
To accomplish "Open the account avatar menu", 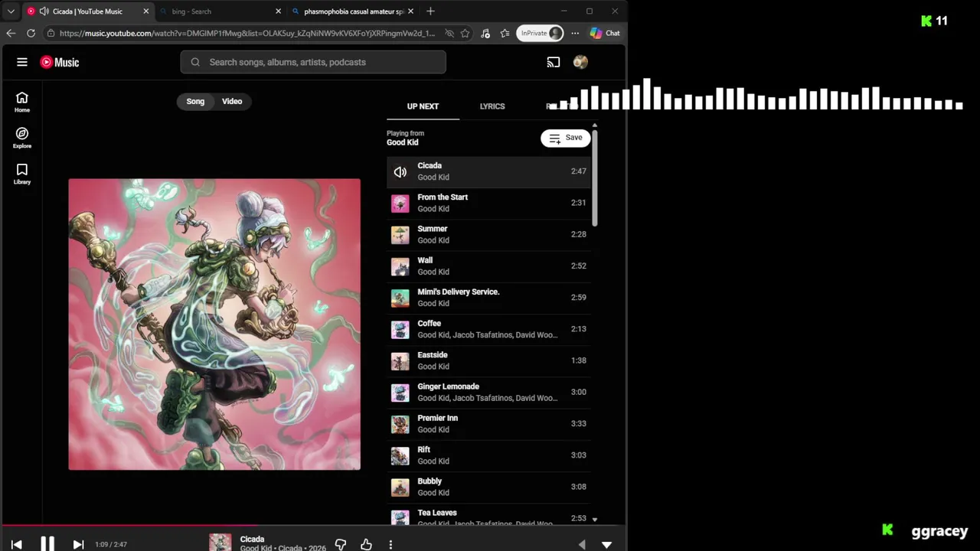I will [580, 62].
